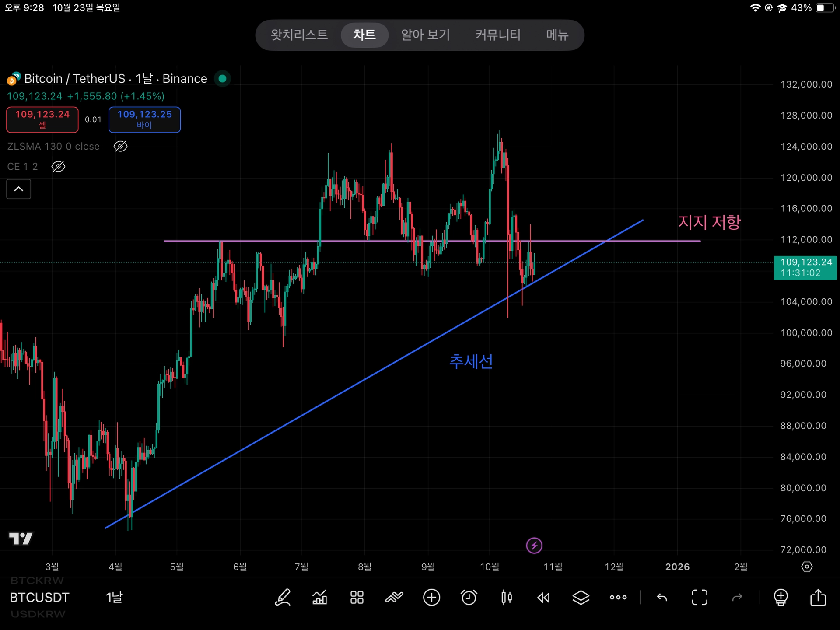Toggle the green market status dot
840x630 pixels.
[222, 79]
